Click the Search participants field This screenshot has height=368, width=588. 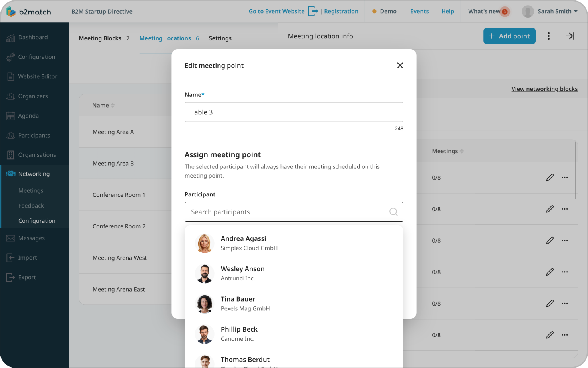point(294,212)
